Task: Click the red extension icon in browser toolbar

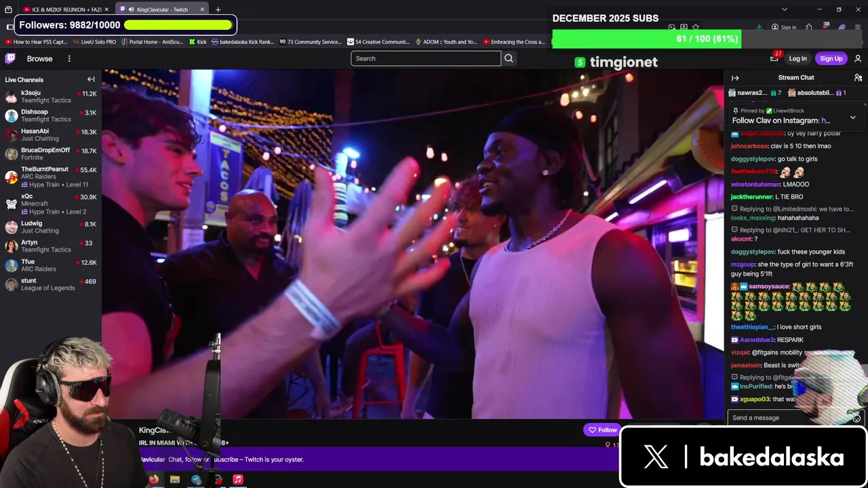Action: [825, 27]
